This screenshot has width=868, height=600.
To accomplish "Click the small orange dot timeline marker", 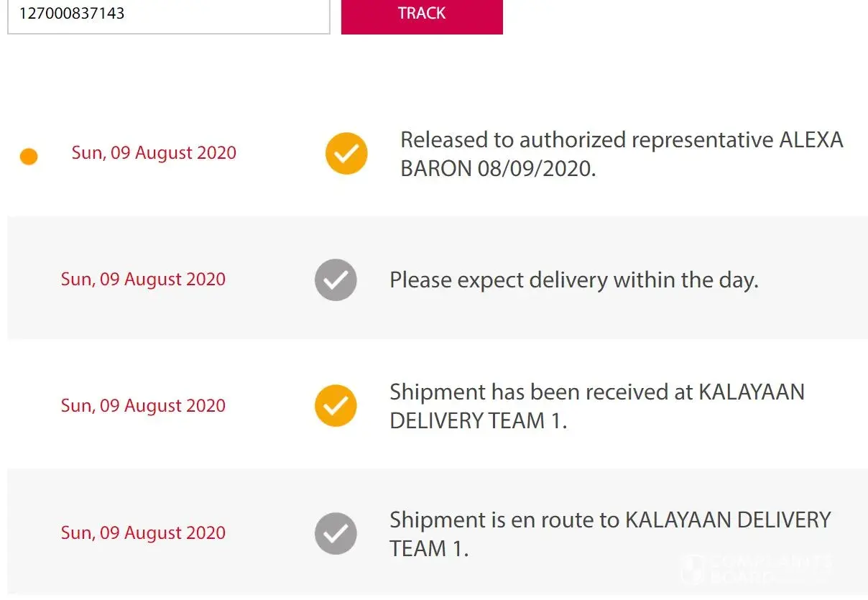I will 29,156.
